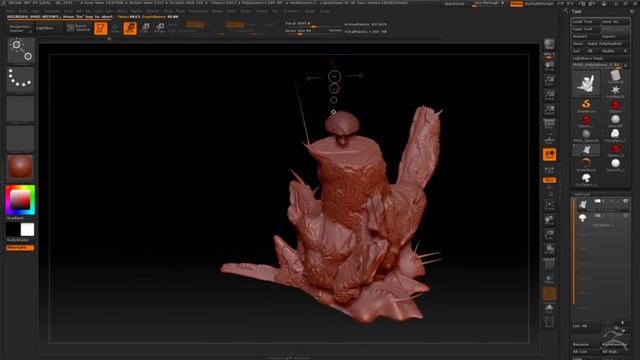
Task: Select the PolySphere subtool row
Action: tap(603, 220)
